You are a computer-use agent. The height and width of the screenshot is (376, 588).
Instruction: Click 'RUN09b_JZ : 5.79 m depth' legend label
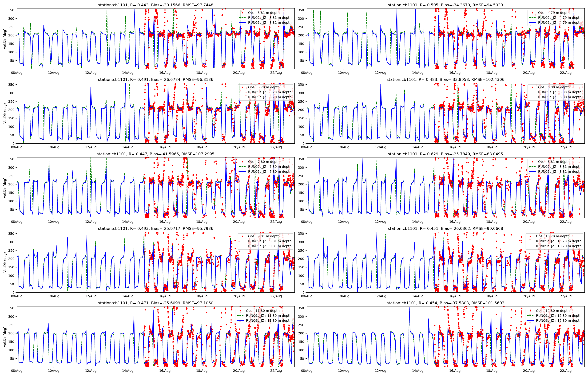click(270, 97)
